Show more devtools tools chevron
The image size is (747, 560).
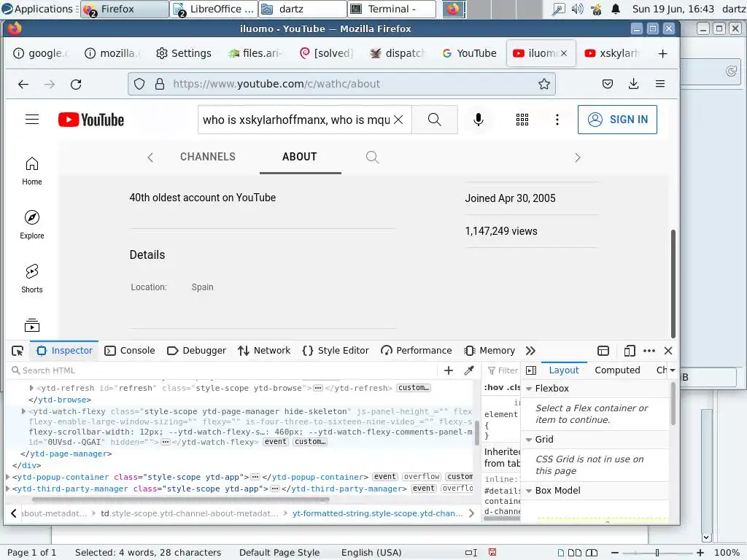click(530, 351)
